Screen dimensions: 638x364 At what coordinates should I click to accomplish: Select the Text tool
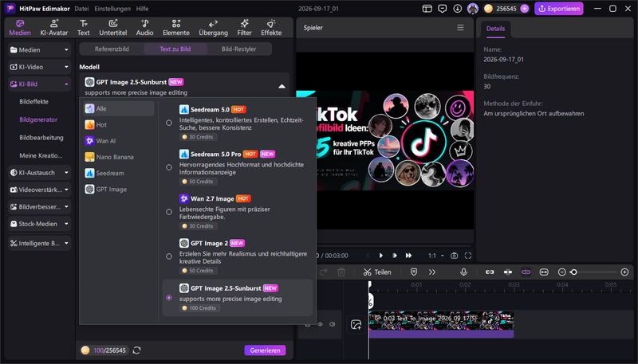(x=84, y=28)
